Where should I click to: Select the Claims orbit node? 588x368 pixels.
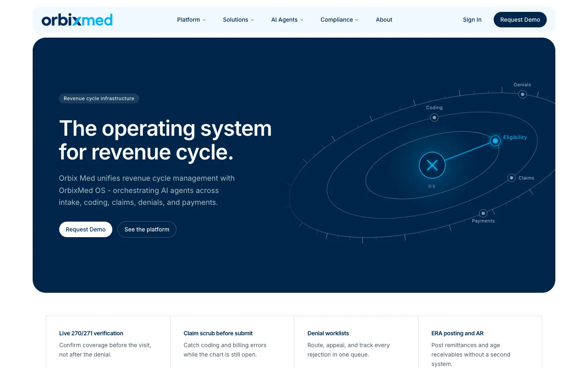tap(511, 178)
